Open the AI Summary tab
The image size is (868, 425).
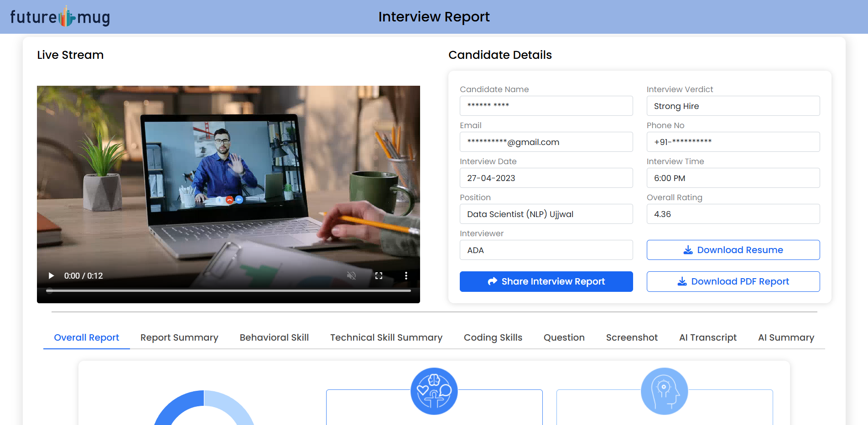(786, 337)
